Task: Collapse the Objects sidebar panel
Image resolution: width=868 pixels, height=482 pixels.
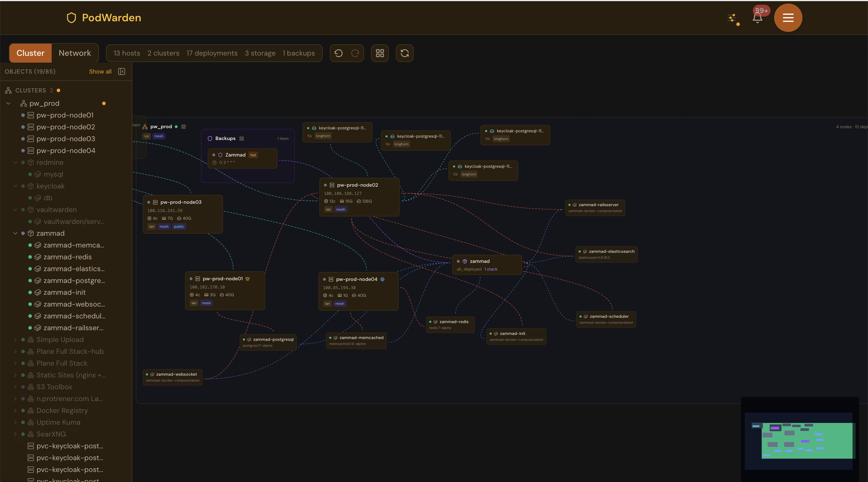Action: click(122, 71)
